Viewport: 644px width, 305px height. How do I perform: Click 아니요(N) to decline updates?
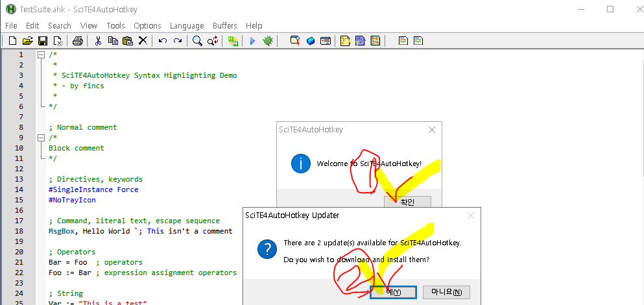pyautogui.click(x=446, y=292)
